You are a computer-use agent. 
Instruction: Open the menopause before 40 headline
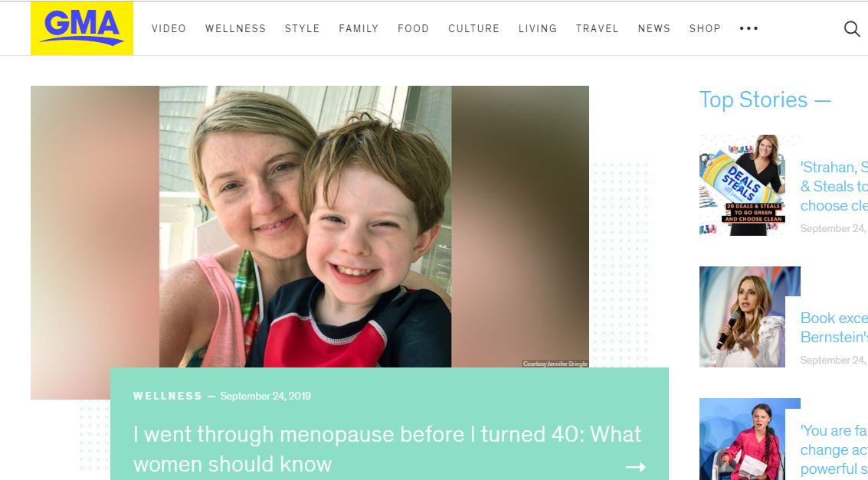[x=387, y=449]
